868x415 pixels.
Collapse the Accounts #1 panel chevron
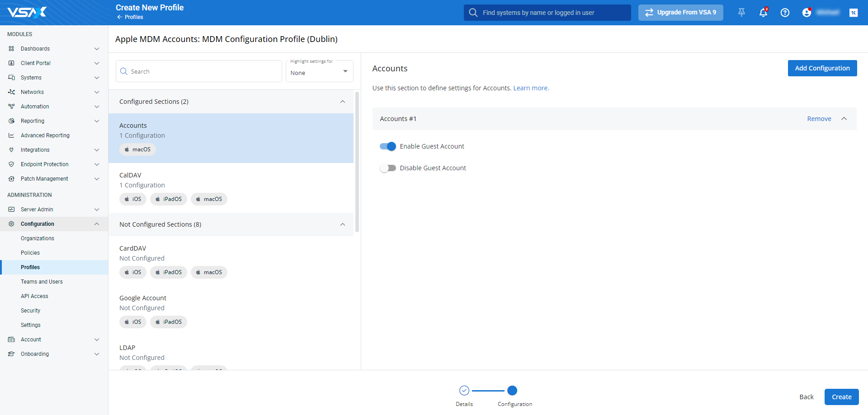[844, 119]
